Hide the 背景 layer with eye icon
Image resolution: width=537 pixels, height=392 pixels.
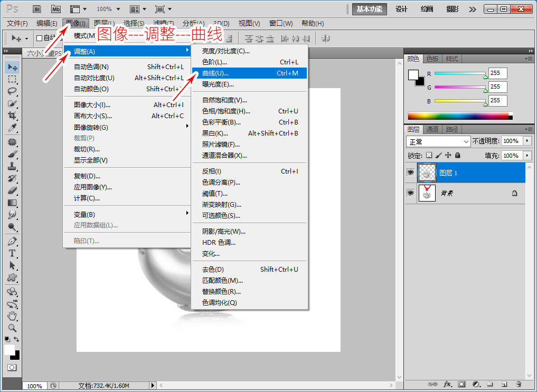(410, 193)
